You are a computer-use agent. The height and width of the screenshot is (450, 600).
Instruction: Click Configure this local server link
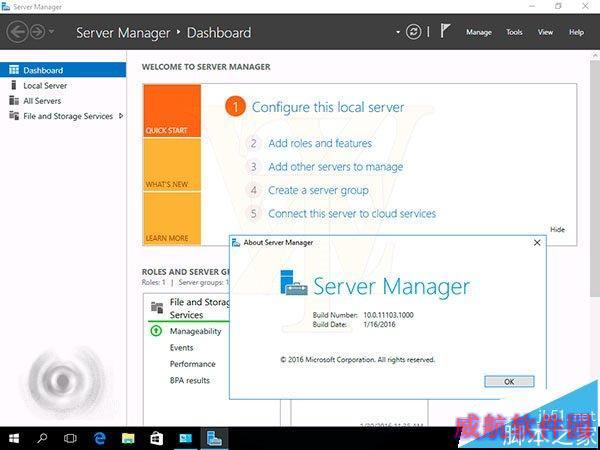(328, 107)
